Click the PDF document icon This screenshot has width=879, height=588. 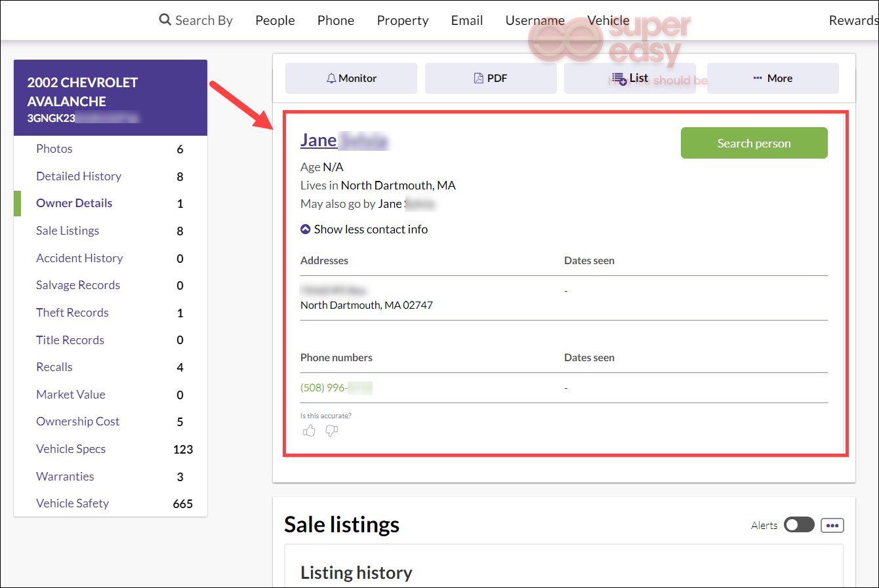(479, 78)
